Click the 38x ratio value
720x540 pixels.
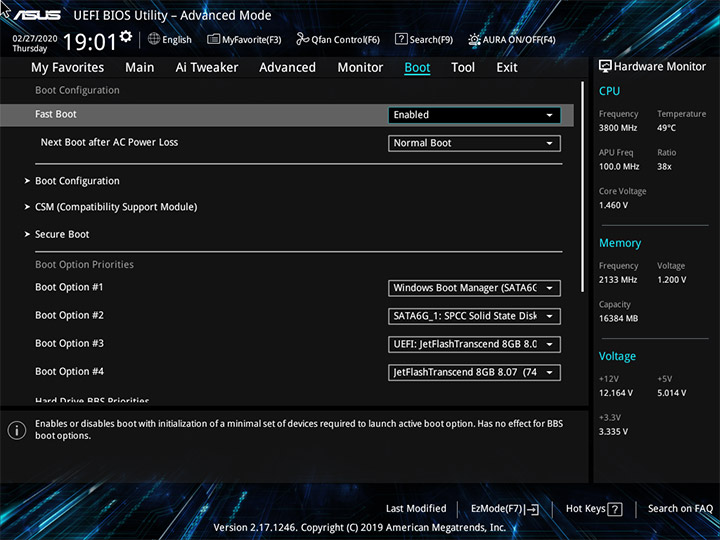coord(664,167)
